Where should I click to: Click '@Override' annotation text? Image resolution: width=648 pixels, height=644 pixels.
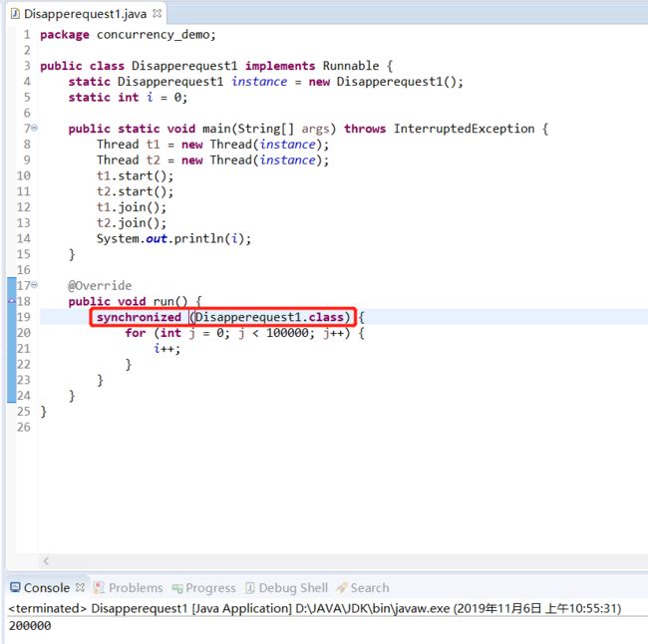click(100, 286)
